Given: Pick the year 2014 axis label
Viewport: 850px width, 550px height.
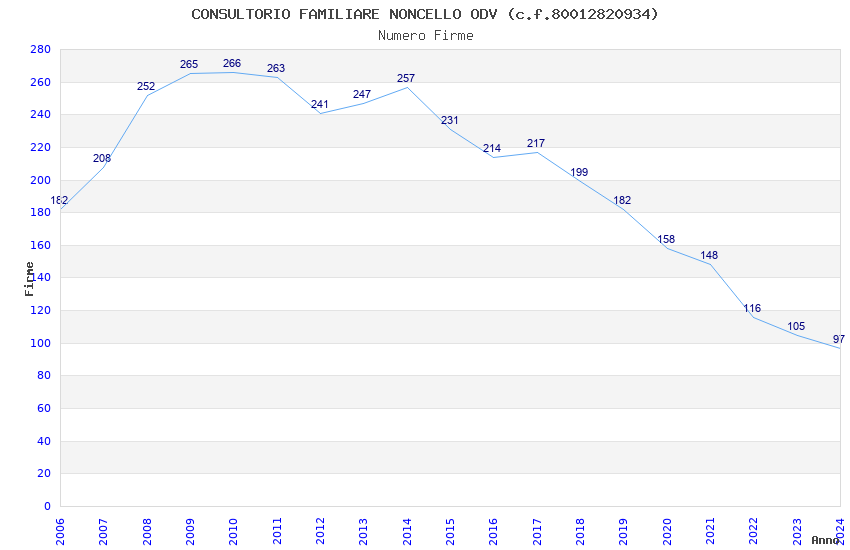Looking at the screenshot, I should click(407, 531).
